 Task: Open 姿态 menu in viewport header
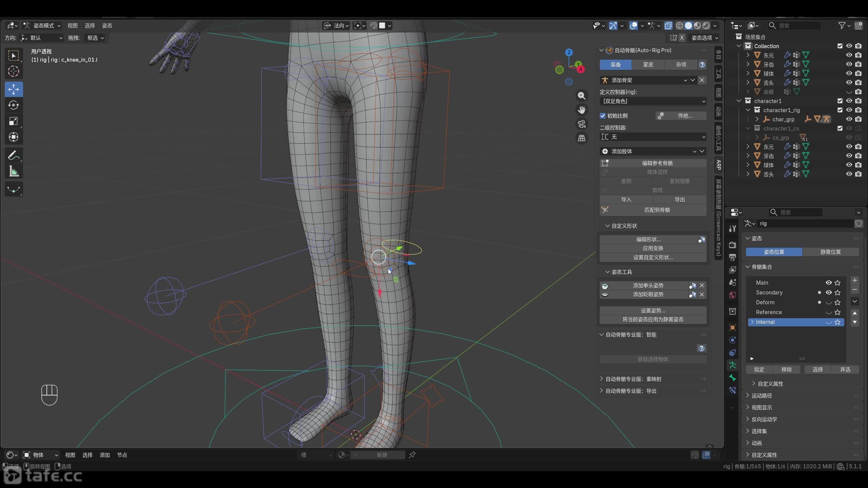click(107, 26)
